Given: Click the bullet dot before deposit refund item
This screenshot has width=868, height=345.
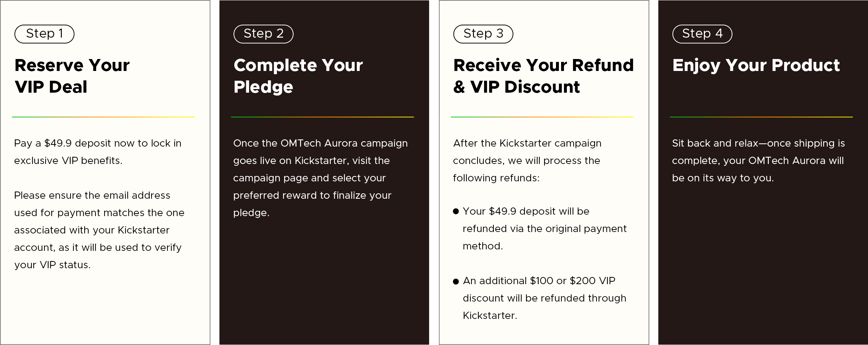Looking at the screenshot, I should click(456, 211).
